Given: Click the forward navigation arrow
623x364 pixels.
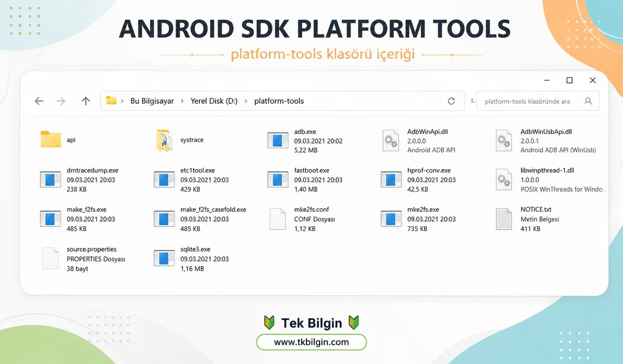Looking at the screenshot, I should 61,101.
